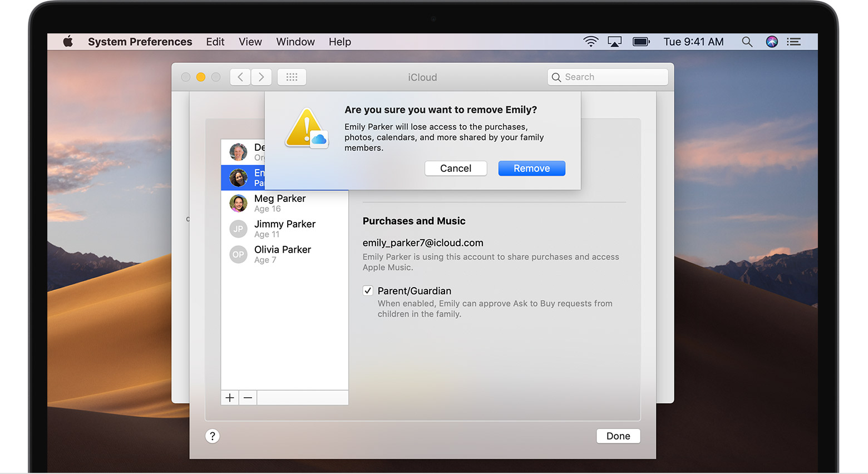Click the emily_parker7@icloud.com address

pyautogui.click(x=423, y=243)
